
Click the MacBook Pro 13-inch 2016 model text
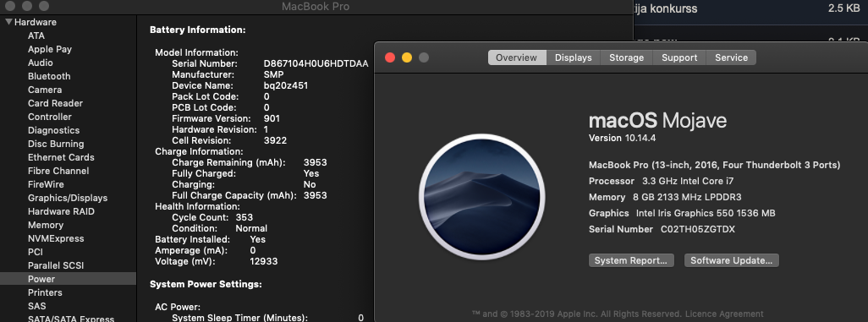715,165
